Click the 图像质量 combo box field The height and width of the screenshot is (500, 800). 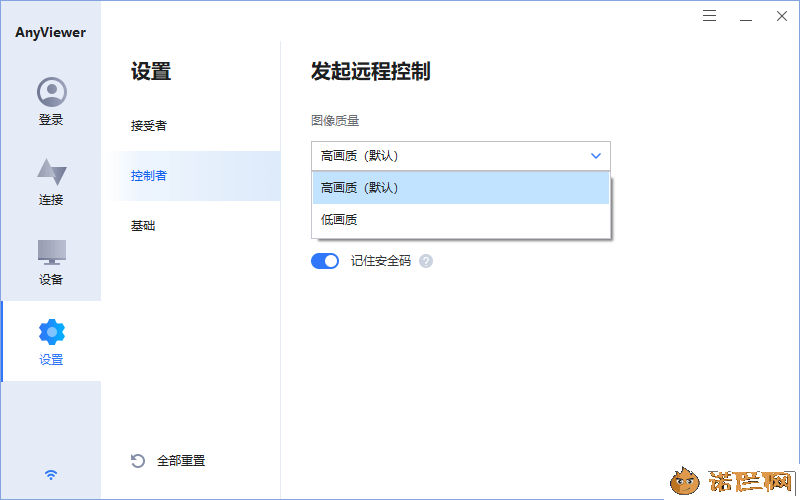pyautogui.click(x=461, y=156)
